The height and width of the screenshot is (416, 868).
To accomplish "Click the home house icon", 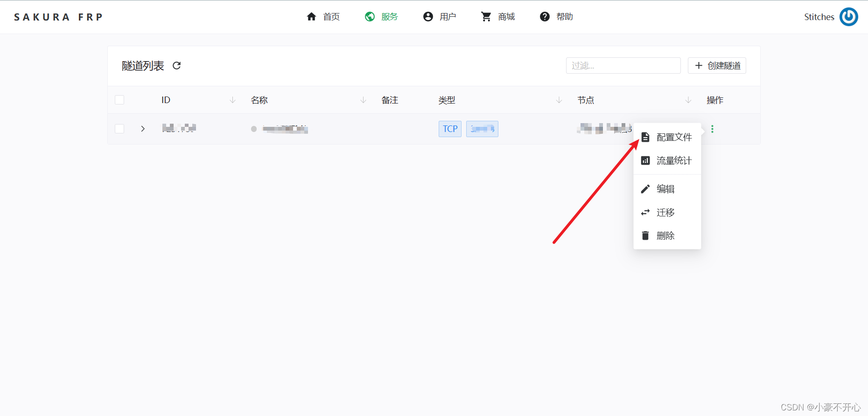I will coord(311,17).
